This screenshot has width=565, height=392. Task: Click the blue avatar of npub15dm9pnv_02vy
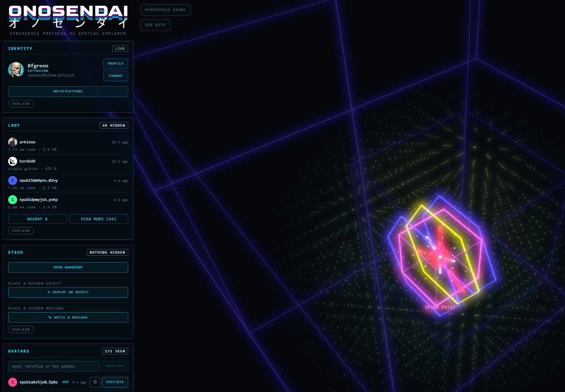(13, 180)
